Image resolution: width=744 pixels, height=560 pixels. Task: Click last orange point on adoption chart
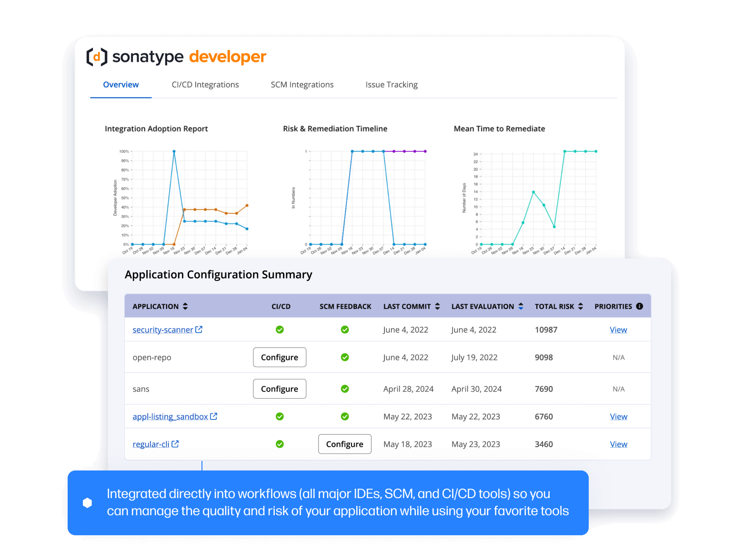tap(247, 205)
